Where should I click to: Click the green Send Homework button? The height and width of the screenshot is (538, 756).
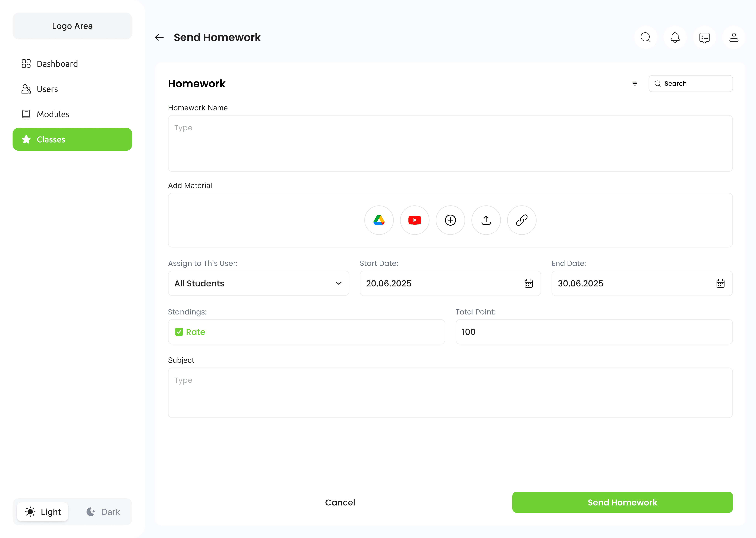(x=622, y=502)
